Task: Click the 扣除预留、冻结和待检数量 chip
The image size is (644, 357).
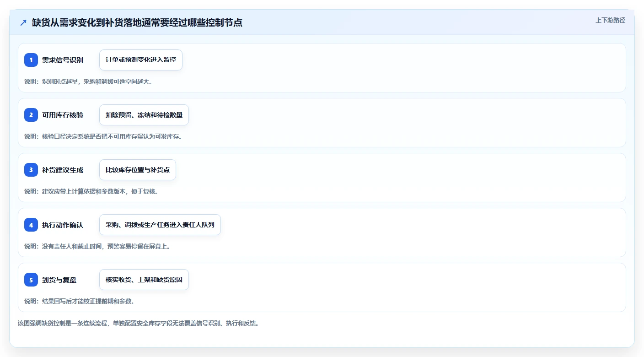Action: click(144, 115)
